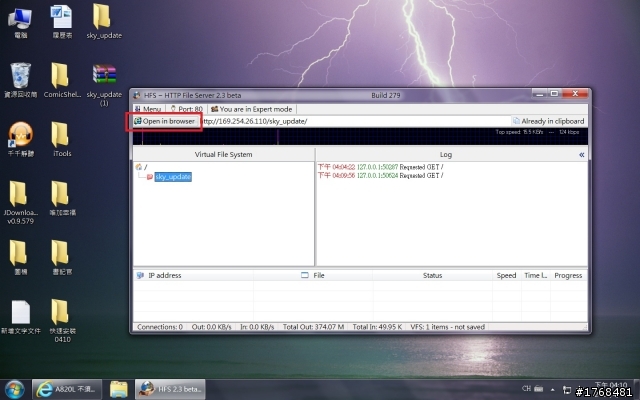Select the headphone music player shortcut icon
Screen dimensions: 640x400
(x=20, y=139)
